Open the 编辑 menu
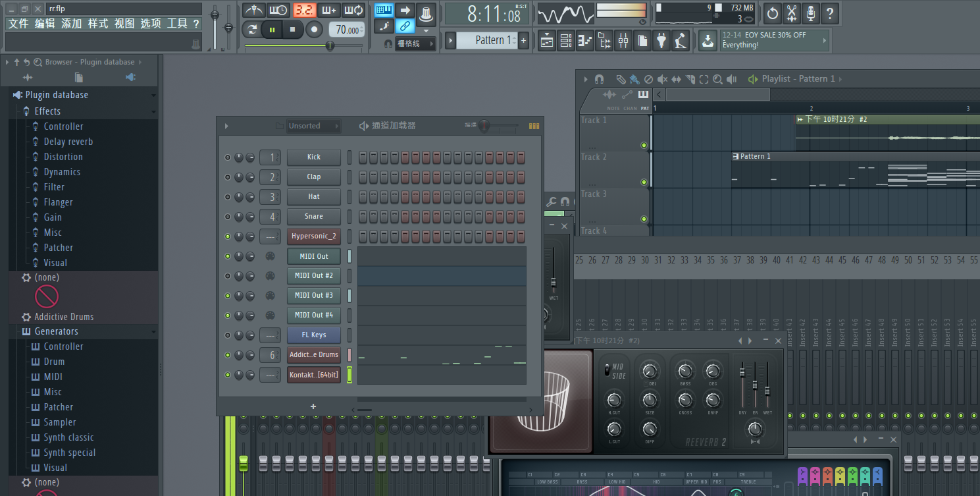 (45, 24)
